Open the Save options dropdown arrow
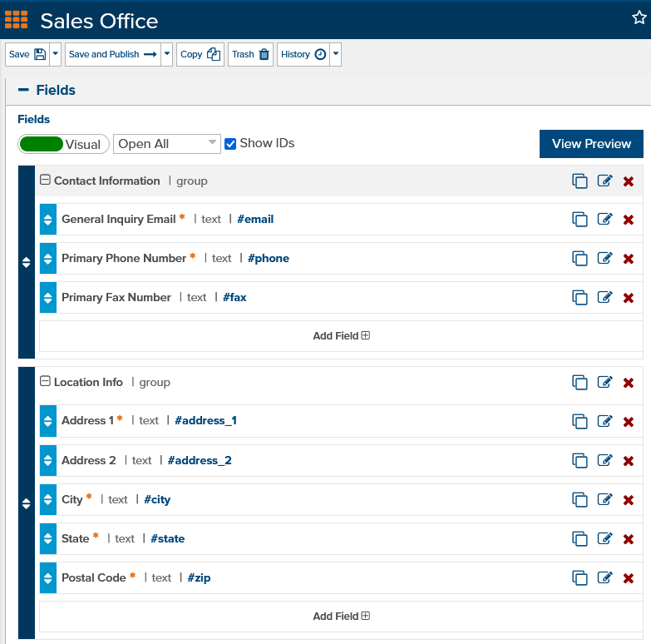This screenshot has width=651, height=644. pos(55,54)
